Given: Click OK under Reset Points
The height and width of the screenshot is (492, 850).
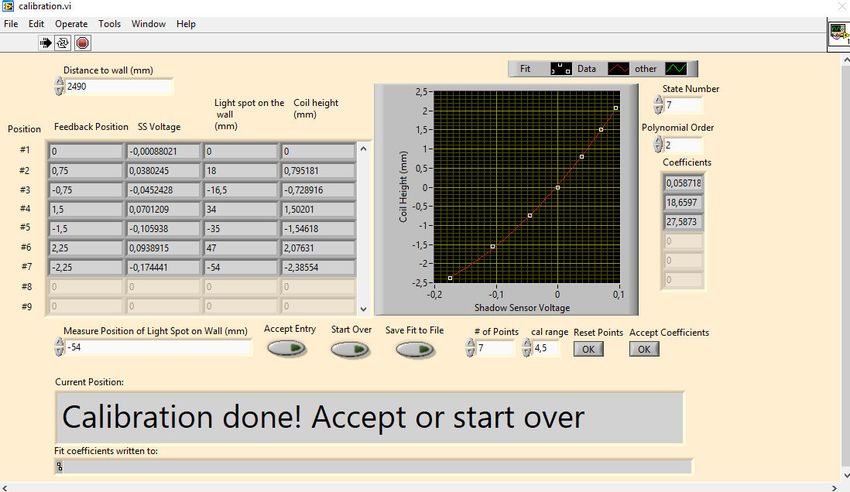Looking at the screenshot, I should tap(587, 348).
